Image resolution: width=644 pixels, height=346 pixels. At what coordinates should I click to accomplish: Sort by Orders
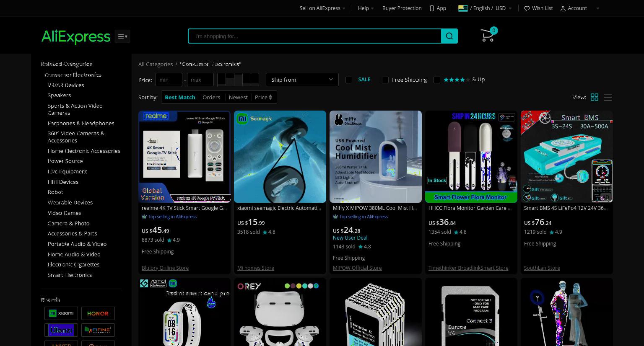[211, 97]
